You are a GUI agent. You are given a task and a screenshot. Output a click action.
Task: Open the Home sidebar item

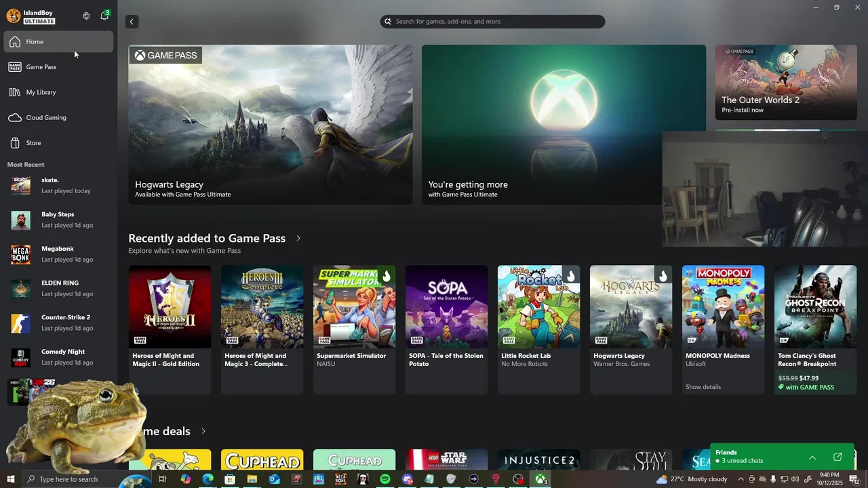[x=58, y=42]
